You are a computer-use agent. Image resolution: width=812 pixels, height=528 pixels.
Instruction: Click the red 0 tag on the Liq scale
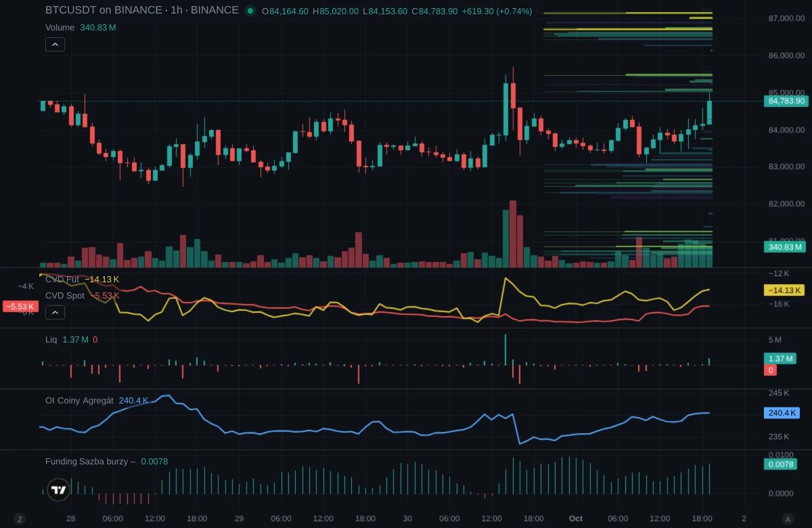[770, 370]
